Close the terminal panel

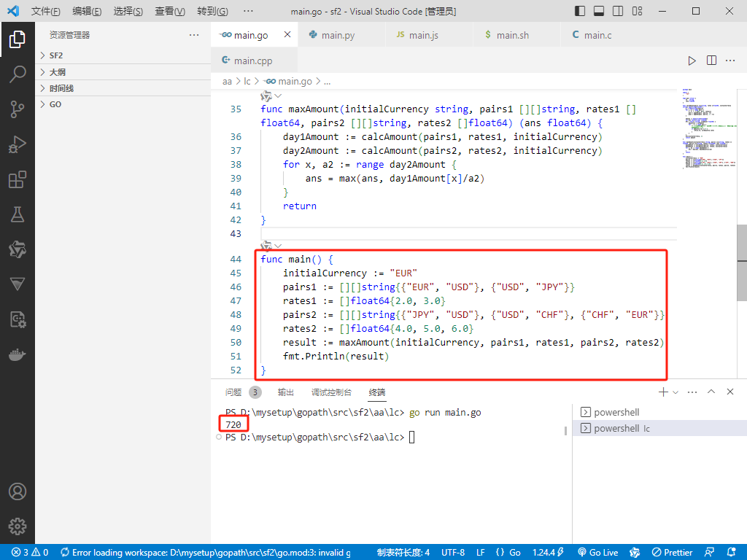729,392
